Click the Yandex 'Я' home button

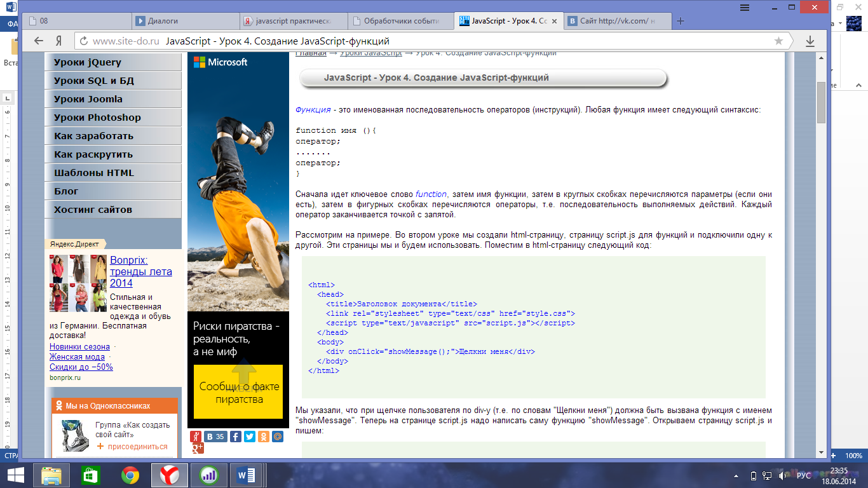tap(58, 41)
